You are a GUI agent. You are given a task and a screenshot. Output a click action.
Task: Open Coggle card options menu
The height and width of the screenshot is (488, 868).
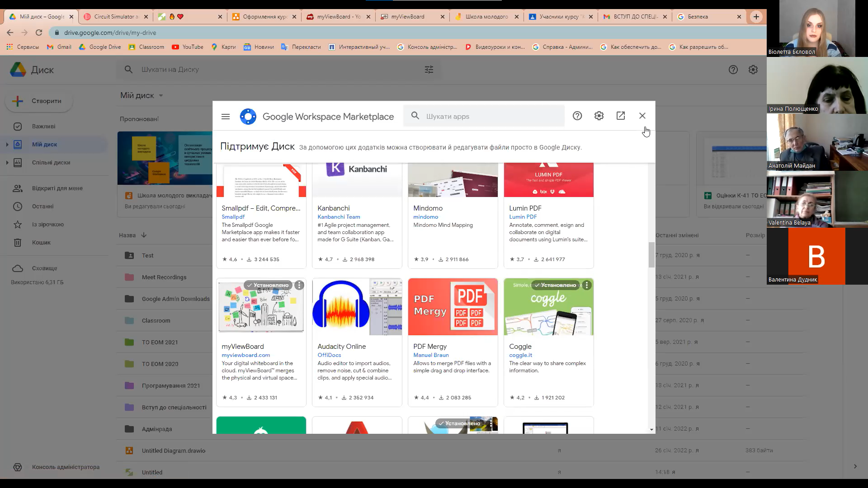(x=587, y=285)
